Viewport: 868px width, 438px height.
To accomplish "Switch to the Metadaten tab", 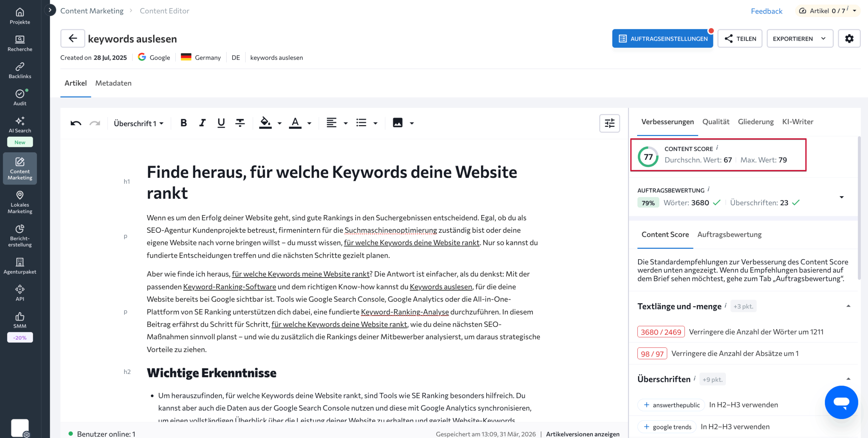I will pyautogui.click(x=113, y=83).
